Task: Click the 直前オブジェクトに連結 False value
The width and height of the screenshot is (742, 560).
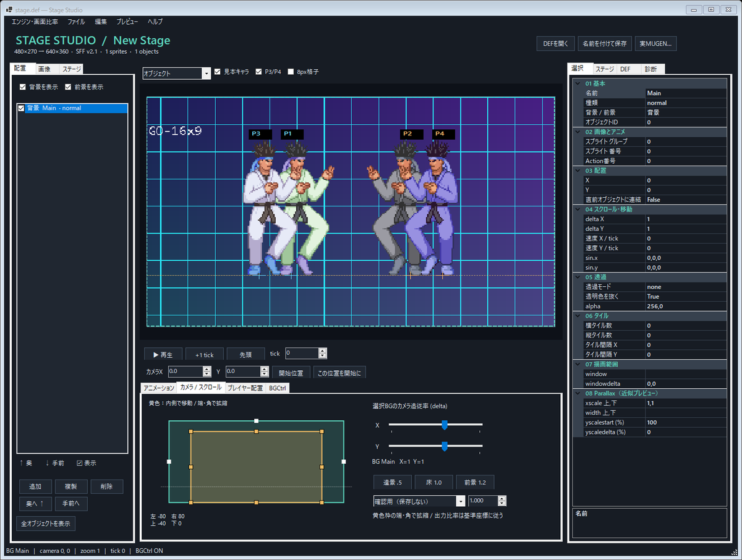Action: pos(685,200)
